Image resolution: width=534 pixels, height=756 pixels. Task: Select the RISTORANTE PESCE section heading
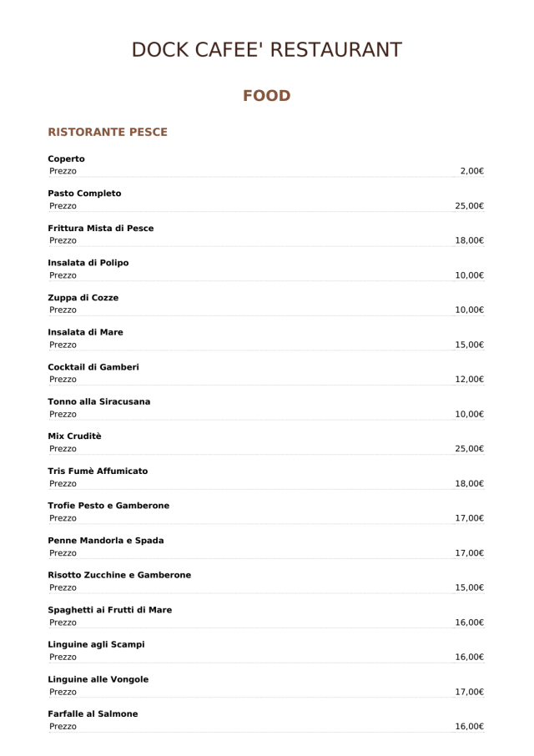pos(108,132)
